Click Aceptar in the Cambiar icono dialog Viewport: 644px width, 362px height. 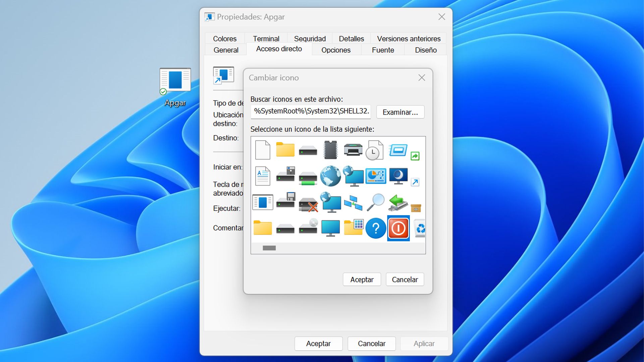click(362, 279)
